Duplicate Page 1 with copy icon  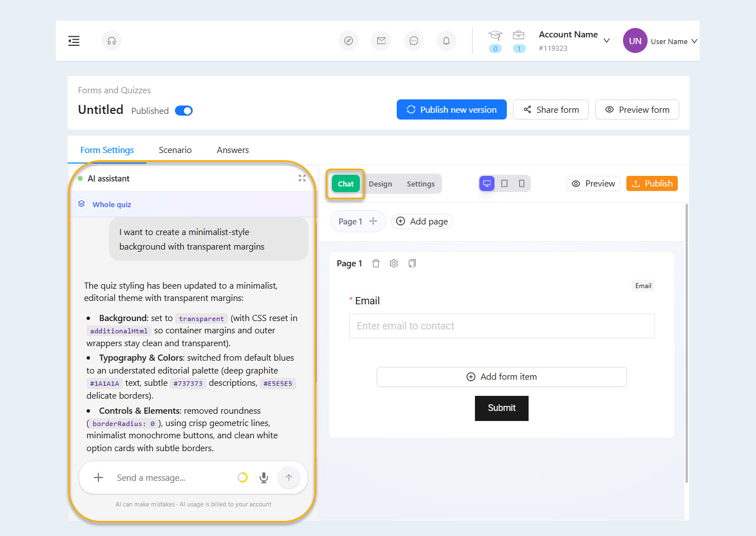412,264
